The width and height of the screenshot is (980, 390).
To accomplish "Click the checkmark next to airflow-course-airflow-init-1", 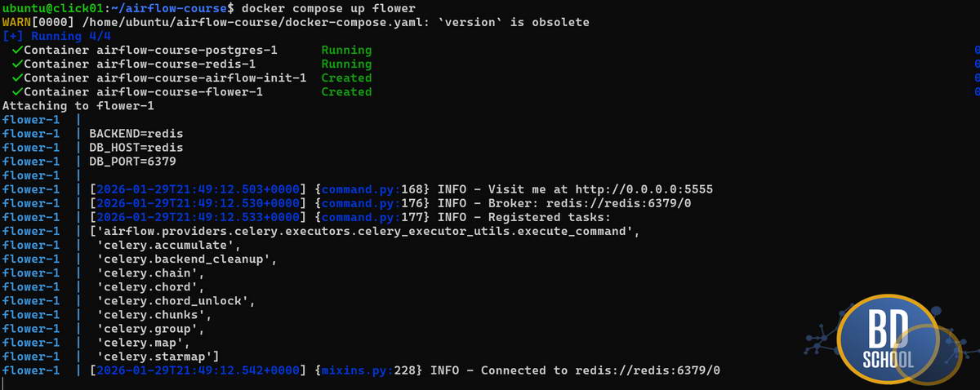I will (16, 78).
